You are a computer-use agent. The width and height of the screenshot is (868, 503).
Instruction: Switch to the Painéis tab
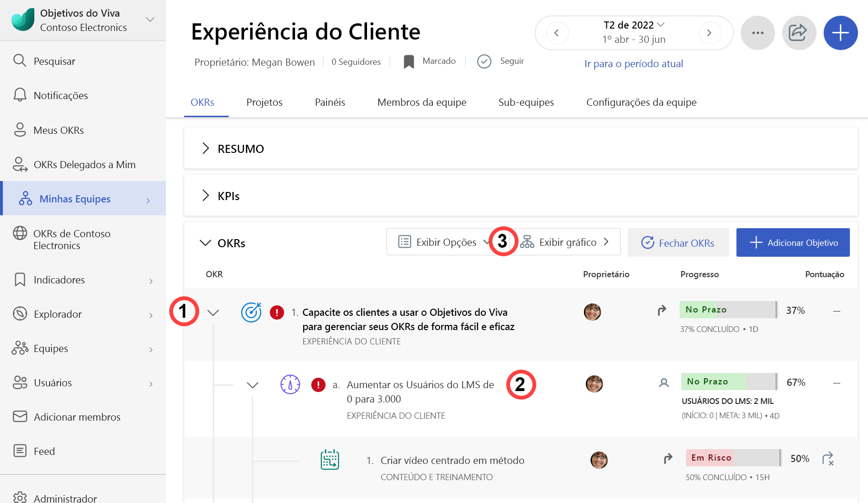(330, 102)
